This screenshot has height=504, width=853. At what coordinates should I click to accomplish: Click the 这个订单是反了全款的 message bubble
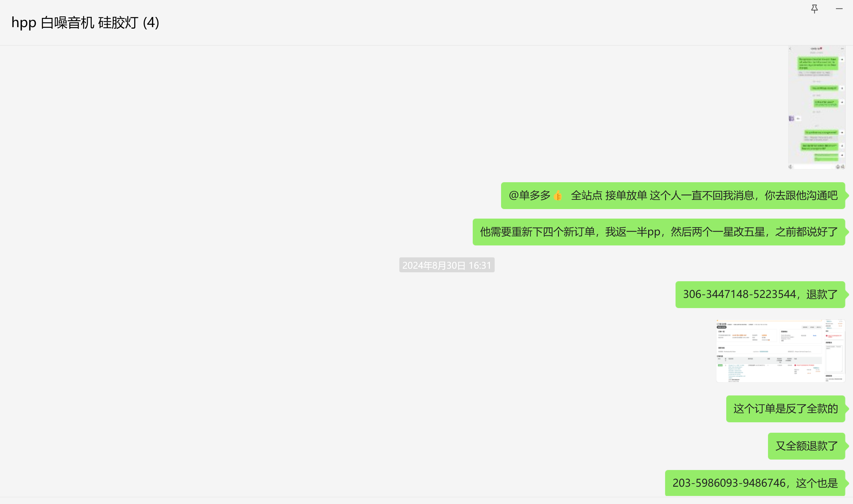click(x=785, y=409)
